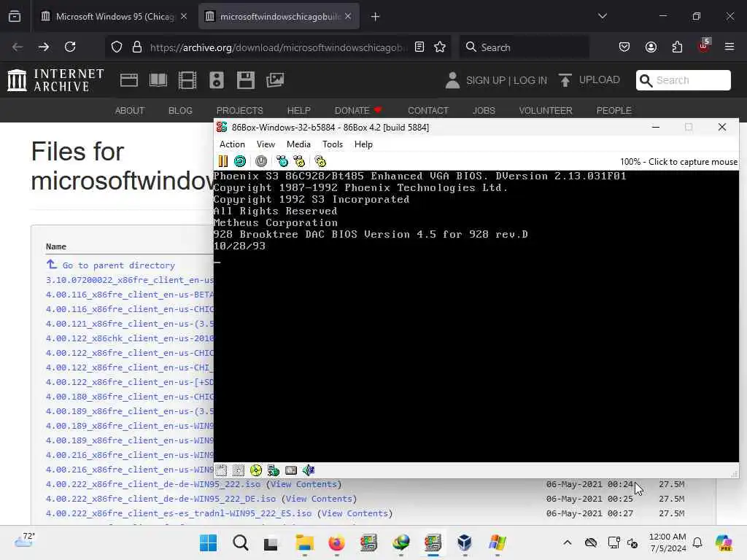Viewport: 747px width, 560px height.
Task: Open File Explorer from taskbar
Action: pos(304,542)
